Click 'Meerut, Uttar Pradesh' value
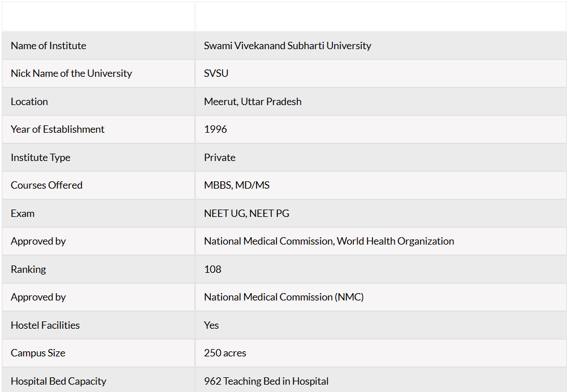The height and width of the screenshot is (392, 568). pos(253,101)
